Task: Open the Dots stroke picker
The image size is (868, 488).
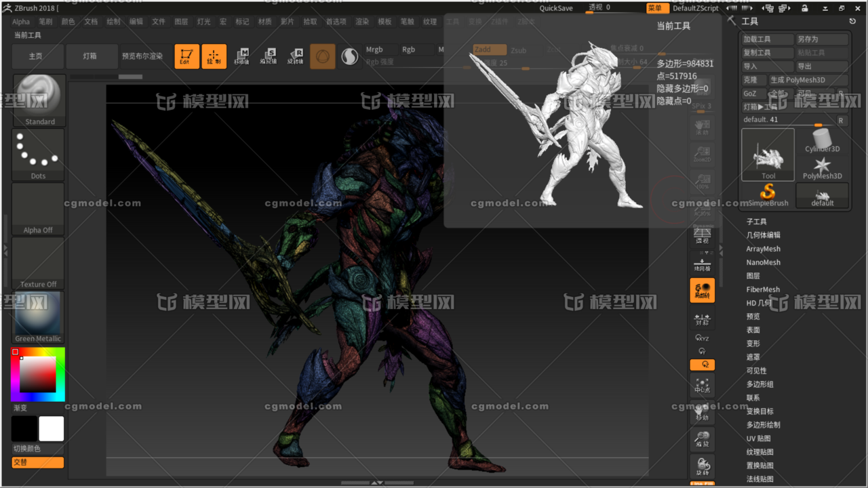Action: 38,155
